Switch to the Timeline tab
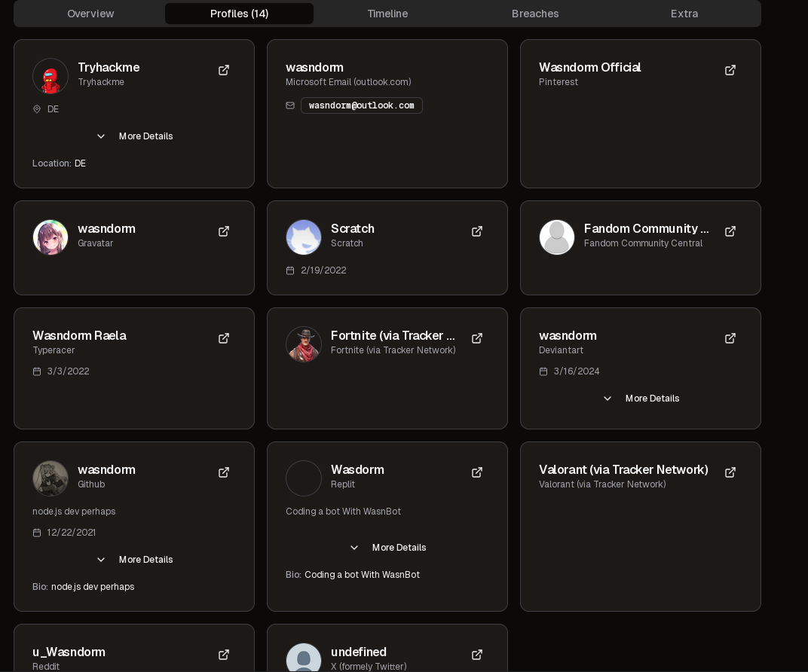 387,14
